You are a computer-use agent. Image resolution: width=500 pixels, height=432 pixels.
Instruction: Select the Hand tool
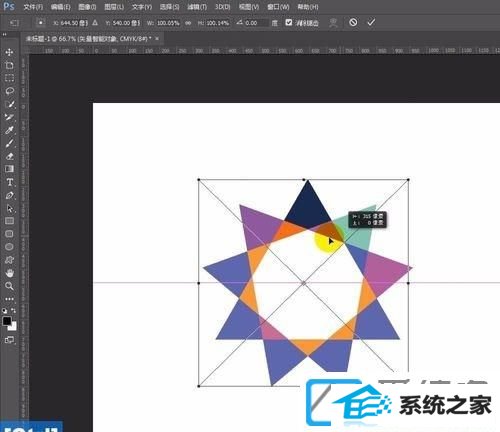point(9,273)
